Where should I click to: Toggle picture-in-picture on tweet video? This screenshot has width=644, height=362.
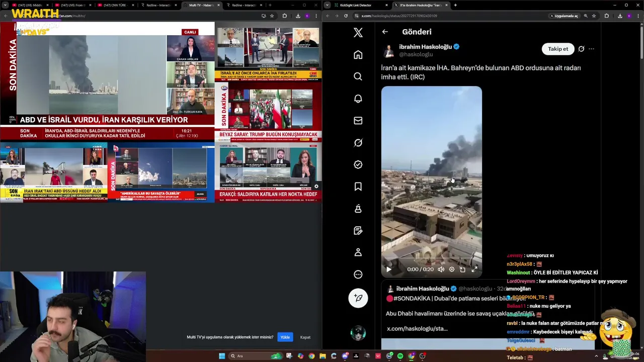pos(462,269)
